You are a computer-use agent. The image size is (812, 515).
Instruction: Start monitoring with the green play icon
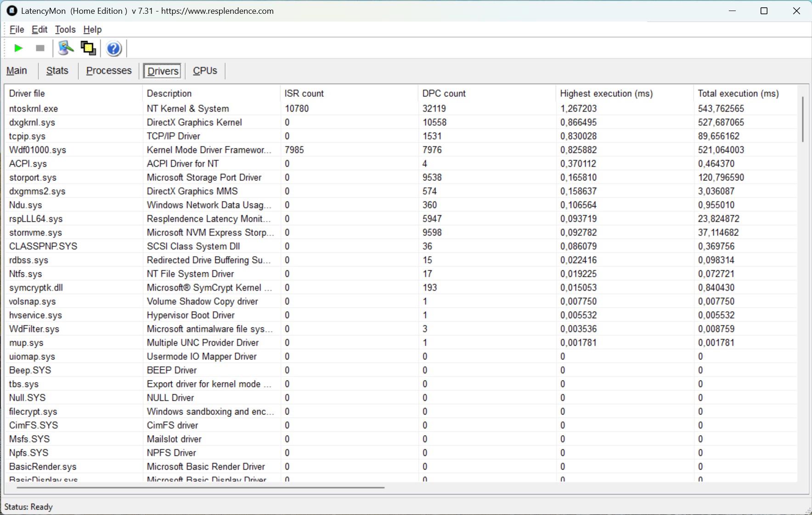coord(18,48)
